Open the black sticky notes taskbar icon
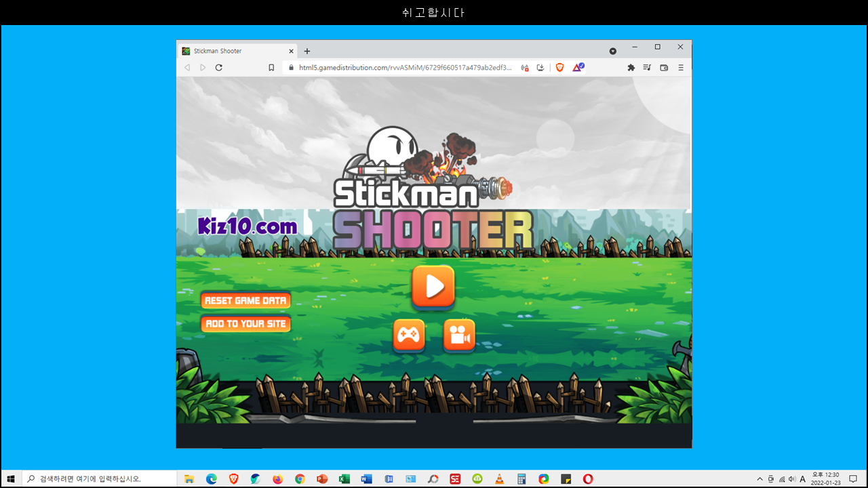Image resolution: width=868 pixels, height=488 pixels. (566, 479)
